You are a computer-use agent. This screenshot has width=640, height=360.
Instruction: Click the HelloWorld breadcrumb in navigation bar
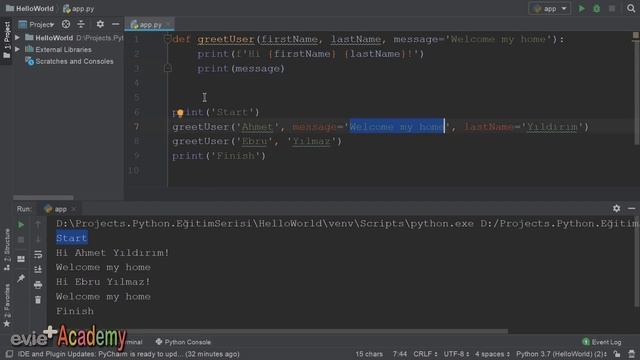(29, 9)
